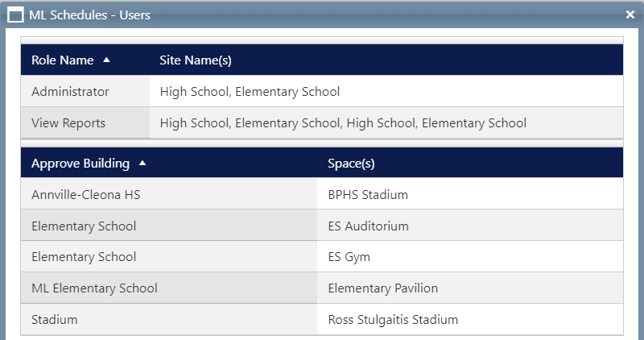Select the View Reports role row

322,123
